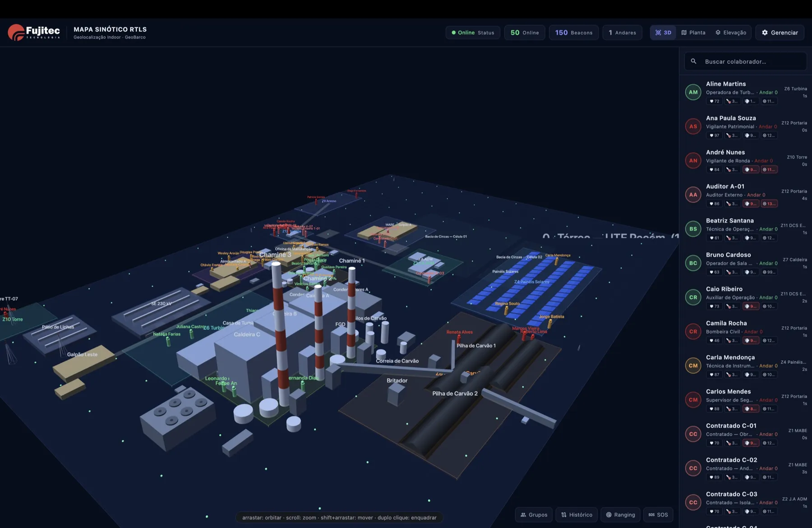Click Aline Martins' AM avatar
812x528 pixels.
[x=693, y=92]
